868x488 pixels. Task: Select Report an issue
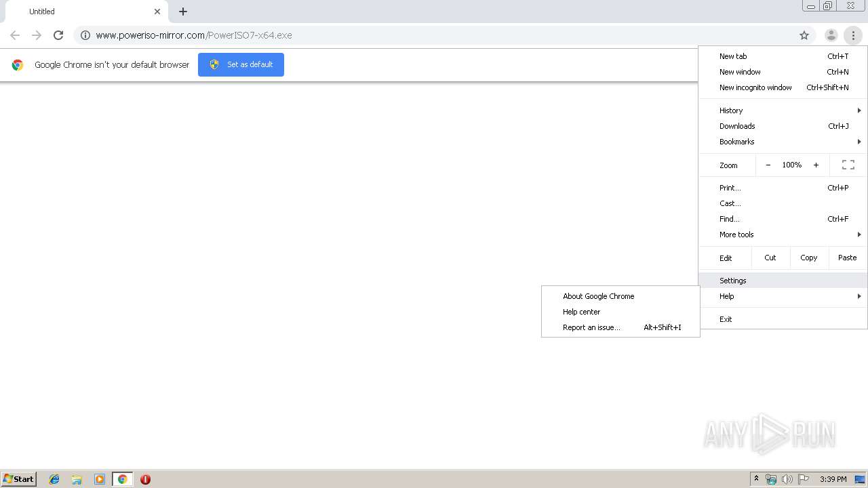620,327
